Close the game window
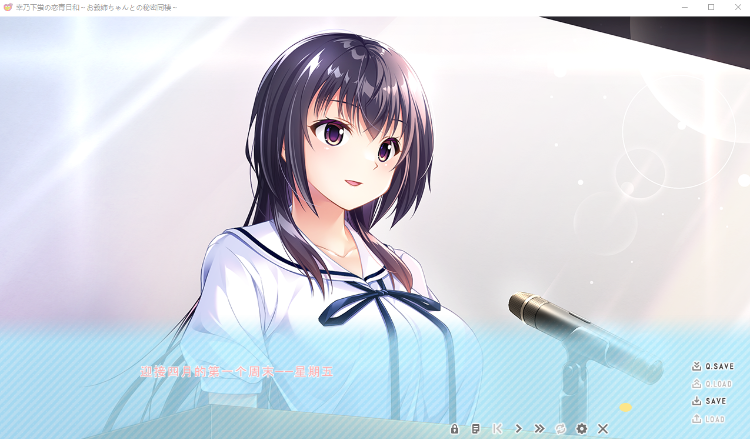 pyautogui.click(x=738, y=7)
